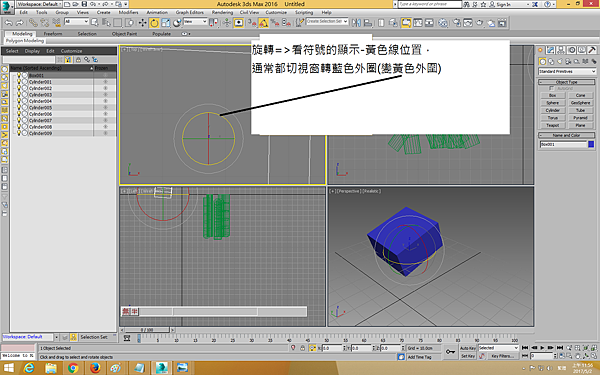This screenshot has width=600, height=375.
Task: Open the Material Editor icon
Action: coord(443,23)
